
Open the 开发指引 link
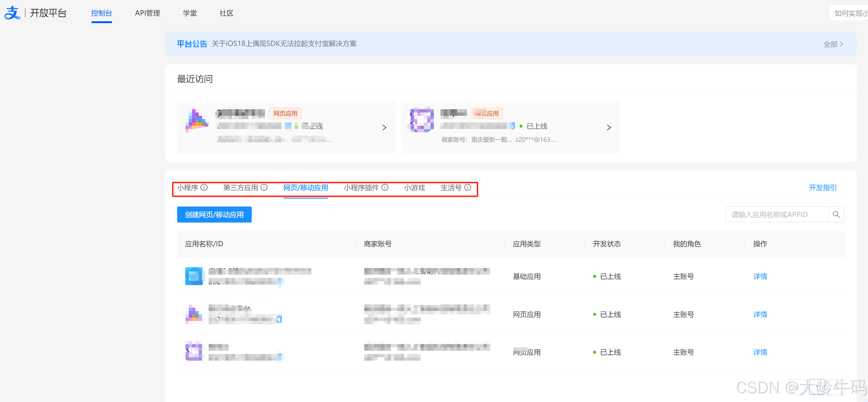tap(822, 187)
